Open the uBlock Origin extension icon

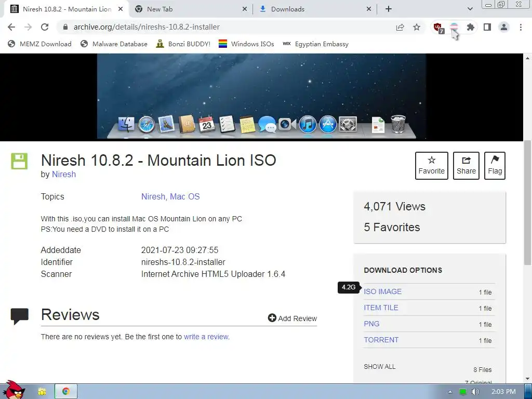tap(438, 28)
